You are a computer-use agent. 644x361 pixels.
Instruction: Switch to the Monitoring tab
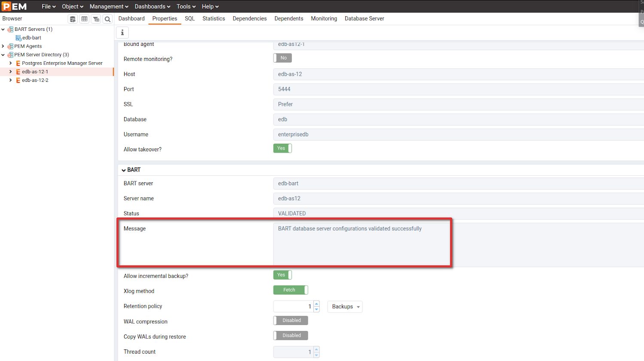click(324, 18)
